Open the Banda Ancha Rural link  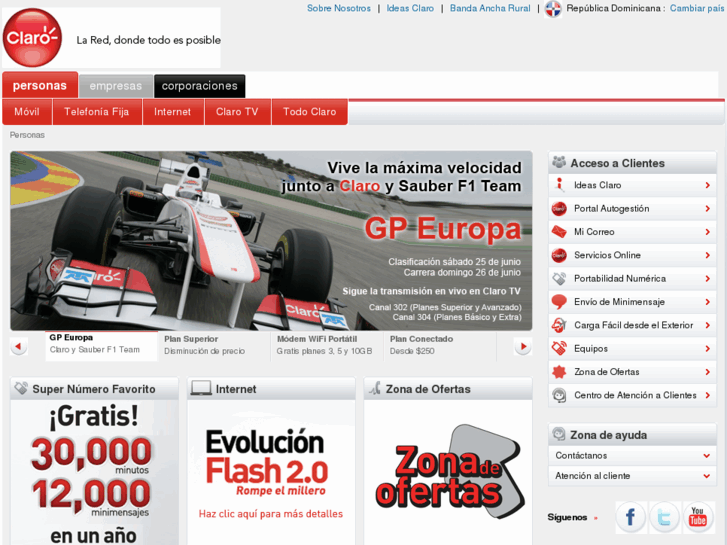point(490,8)
